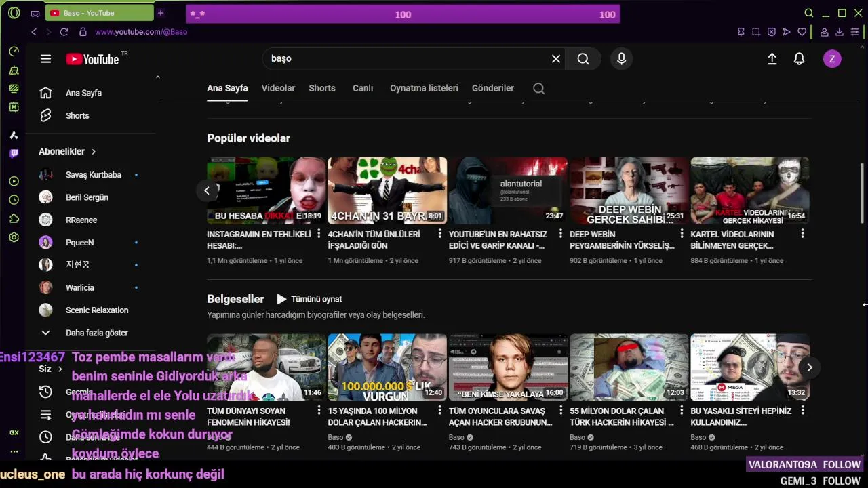This screenshot has height=488, width=868.
Task: Click the Belgeseller section title
Action: tap(235, 299)
